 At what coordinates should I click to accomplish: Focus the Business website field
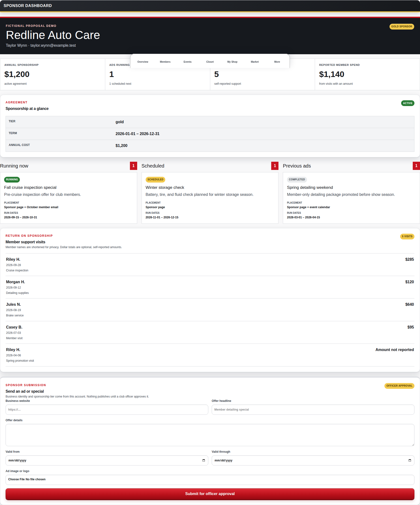click(107, 410)
